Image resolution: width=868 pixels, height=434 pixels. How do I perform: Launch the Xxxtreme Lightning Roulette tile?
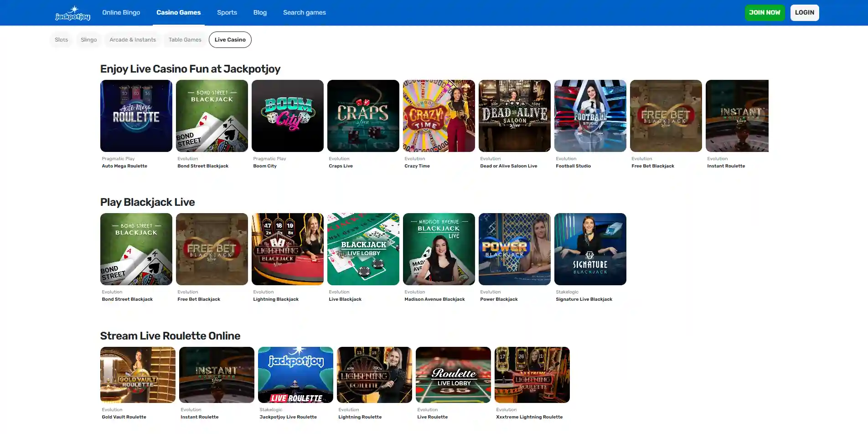click(x=532, y=375)
